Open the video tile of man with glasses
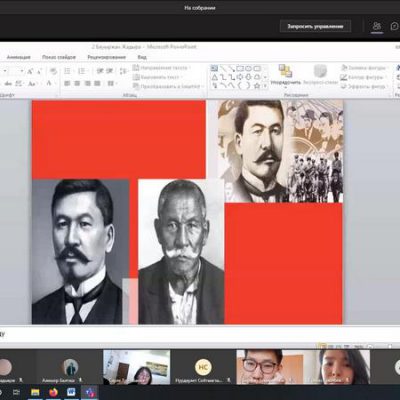 point(270,367)
